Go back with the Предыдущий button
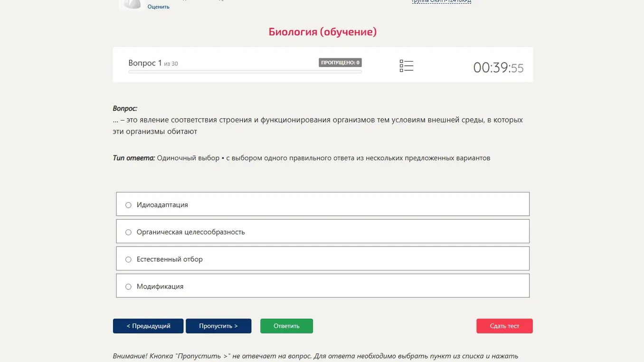Viewport: 644px width, 362px height. 148,326
